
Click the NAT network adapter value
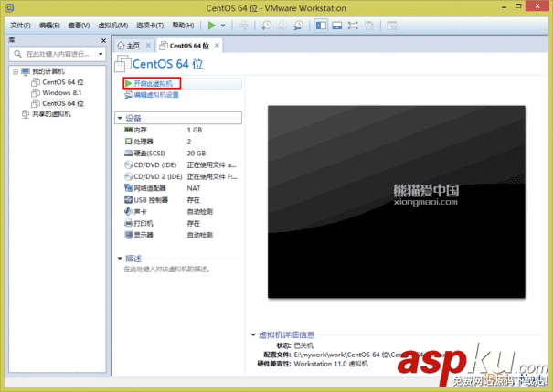coord(194,188)
